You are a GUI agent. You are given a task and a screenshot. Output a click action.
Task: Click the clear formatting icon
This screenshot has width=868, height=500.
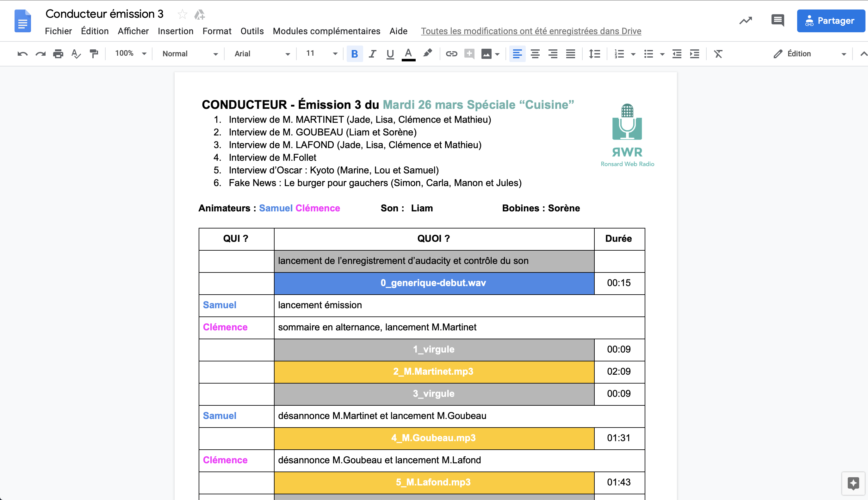coord(718,54)
